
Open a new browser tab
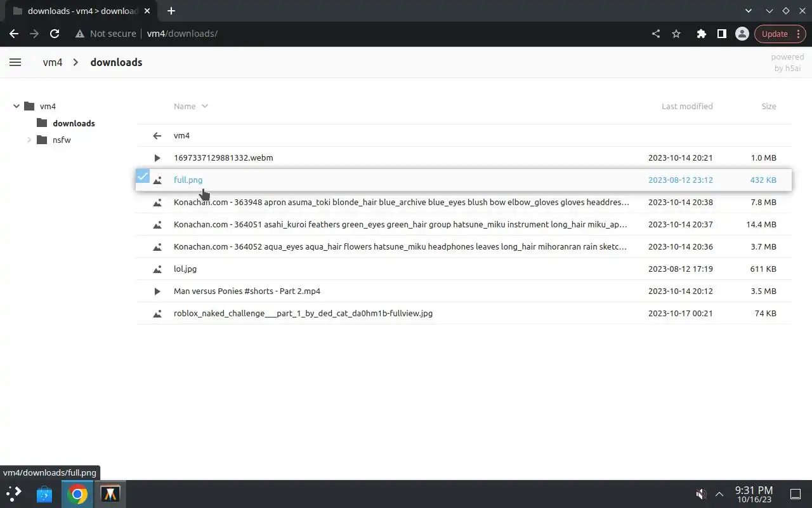[x=171, y=11]
